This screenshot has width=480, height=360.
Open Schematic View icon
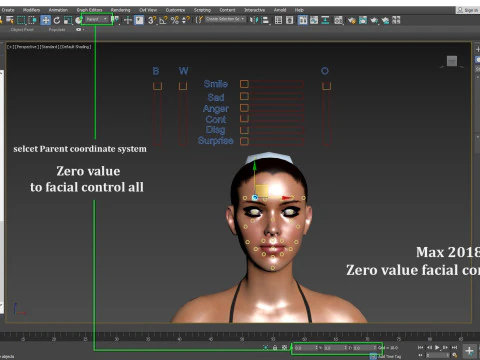[325, 20]
